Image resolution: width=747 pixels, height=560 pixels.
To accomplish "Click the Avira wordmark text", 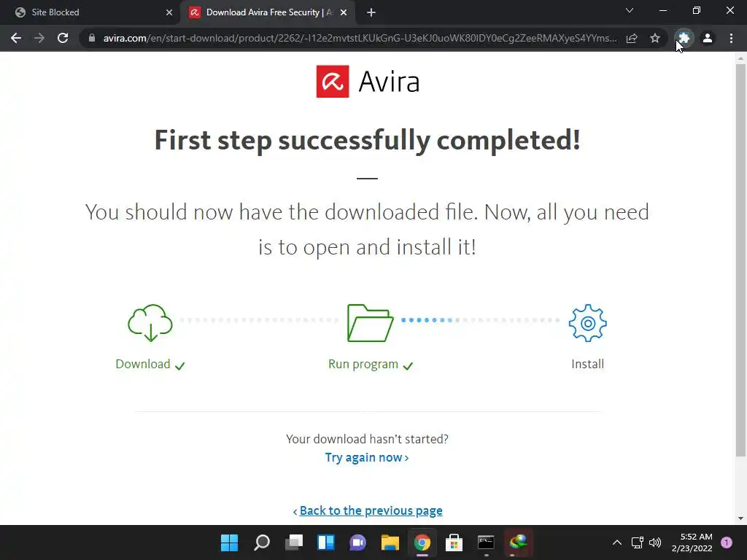I will point(389,82).
